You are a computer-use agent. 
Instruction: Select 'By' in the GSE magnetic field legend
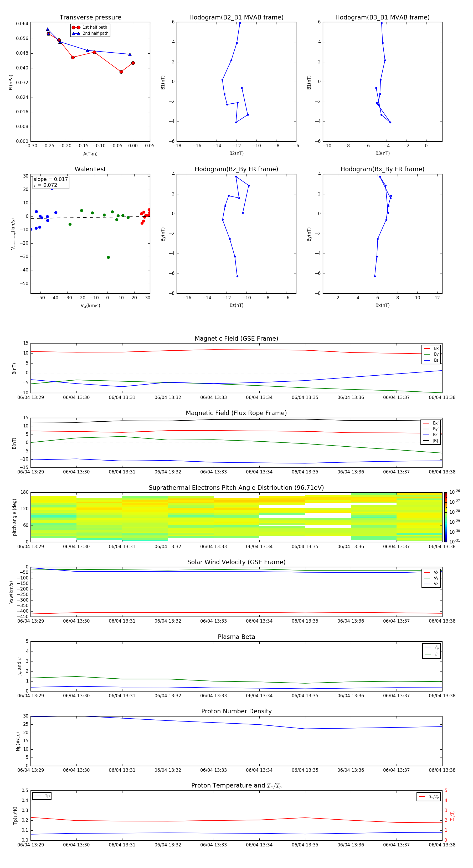click(x=431, y=355)
